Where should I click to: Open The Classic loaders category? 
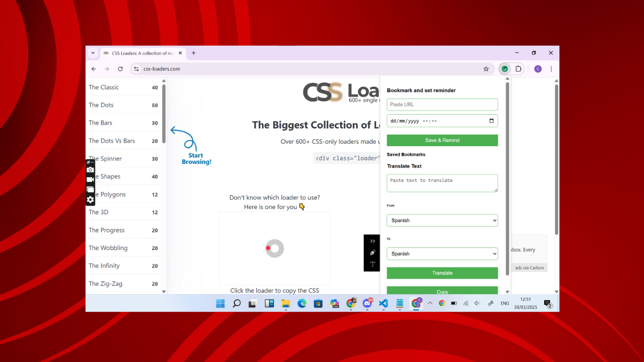[123, 87]
